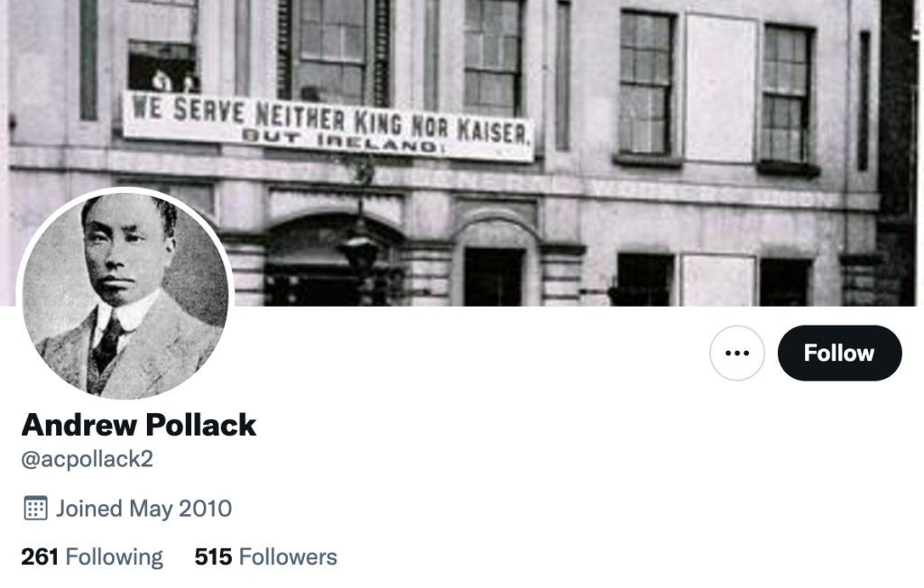Open the three-dot more options menu

point(736,353)
